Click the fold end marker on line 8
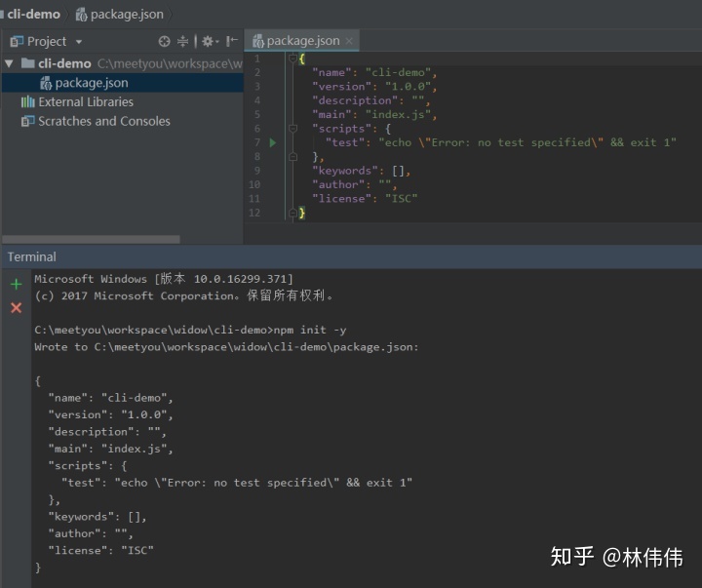This screenshot has width=702, height=588. click(x=292, y=156)
